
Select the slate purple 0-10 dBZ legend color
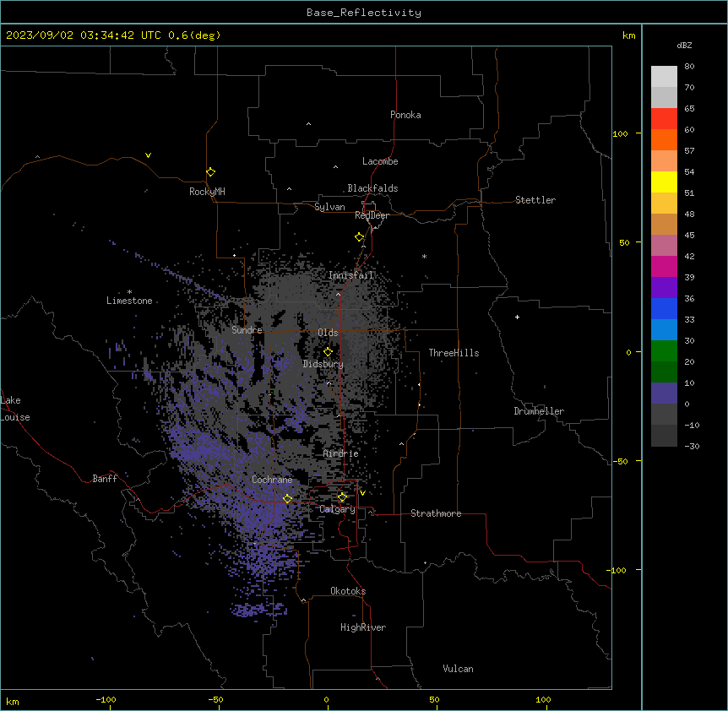point(664,393)
